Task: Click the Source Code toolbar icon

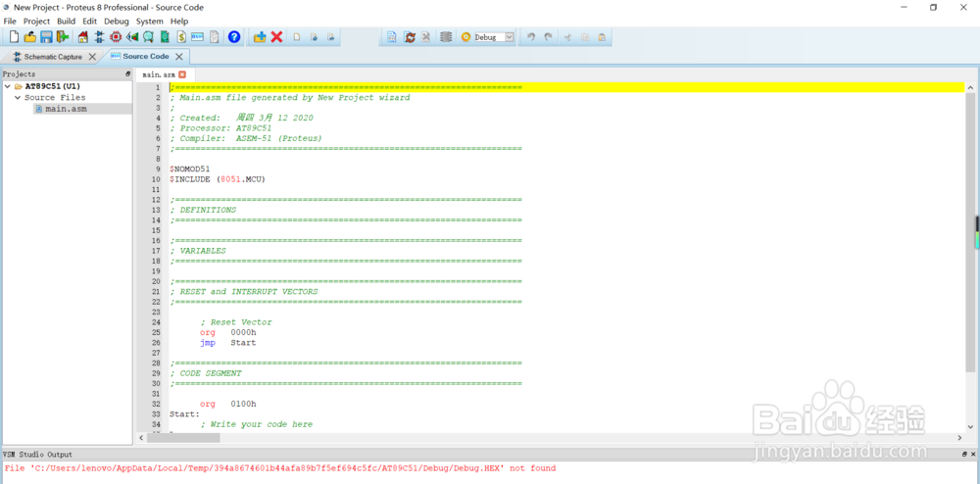Action: pos(198,37)
